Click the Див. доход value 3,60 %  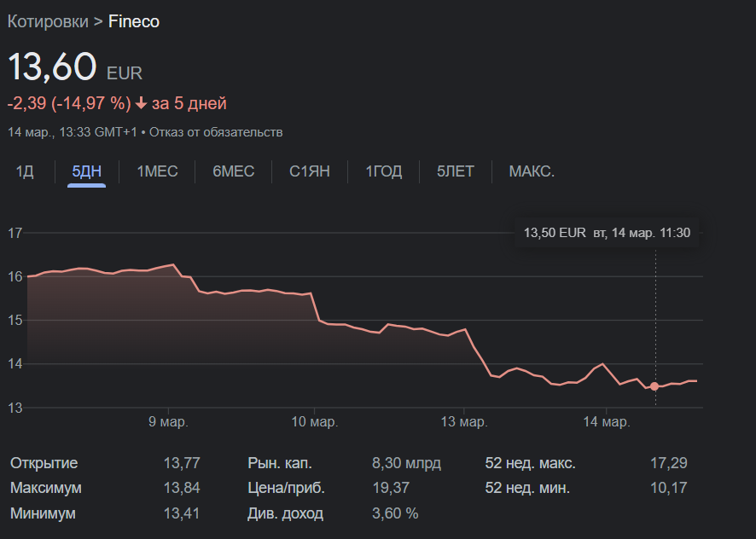(395, 513)
